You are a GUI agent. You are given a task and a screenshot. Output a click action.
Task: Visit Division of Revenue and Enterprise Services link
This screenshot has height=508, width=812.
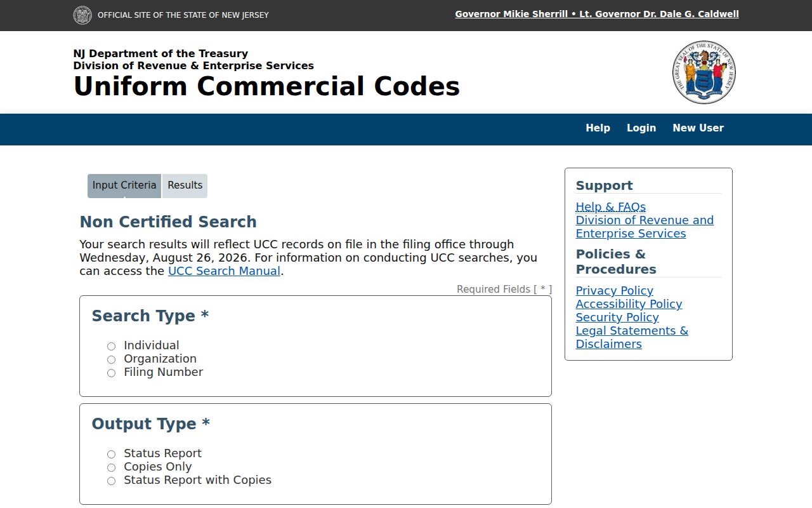click(645, 227)
